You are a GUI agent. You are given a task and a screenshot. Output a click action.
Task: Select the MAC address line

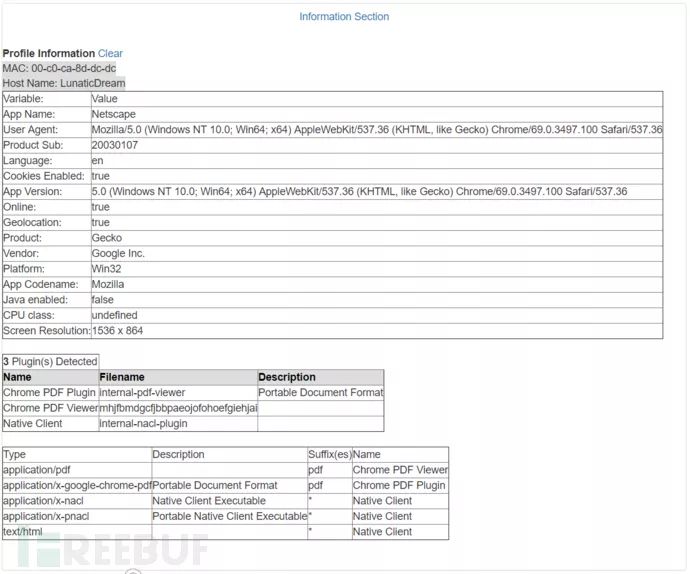pos(59,68)
